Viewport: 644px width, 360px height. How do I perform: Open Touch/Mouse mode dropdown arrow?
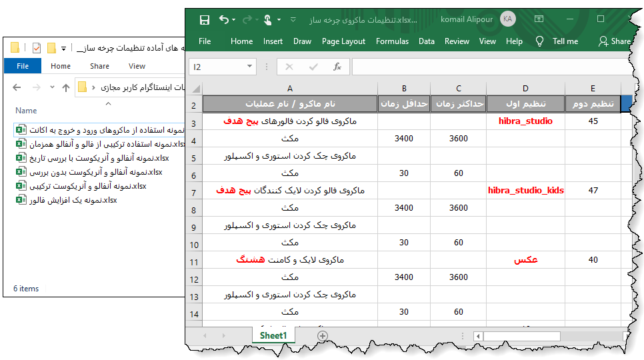[x=279, y=19]
